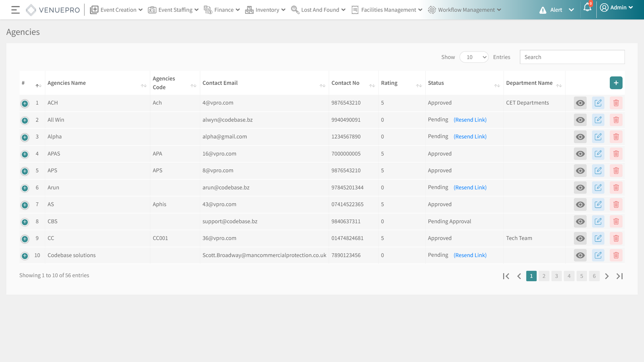The height and width of the screenshot is (362, 644).
Task: Edit the ACH agency row
Action: coord(598,103)
